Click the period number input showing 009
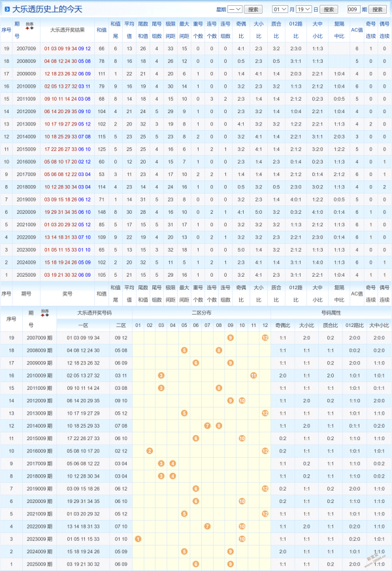 pyautogui.click(x=353, y=10)
